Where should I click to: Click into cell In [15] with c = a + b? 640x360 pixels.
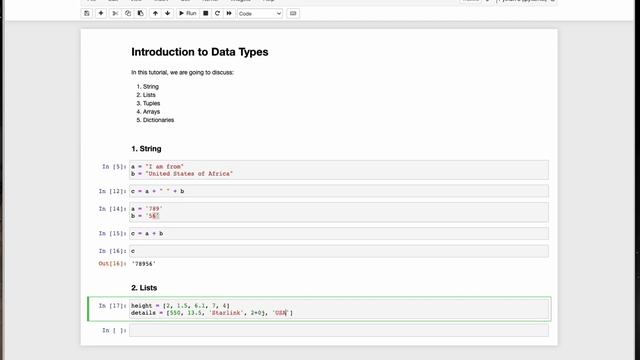[339, 233]
